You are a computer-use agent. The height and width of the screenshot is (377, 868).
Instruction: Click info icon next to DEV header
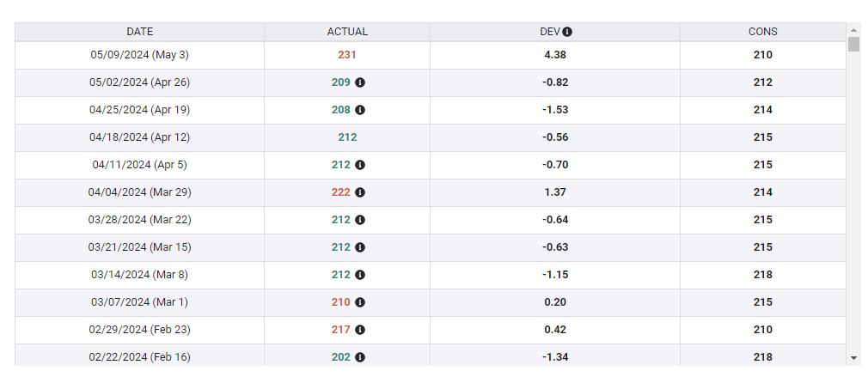point(567,32)
